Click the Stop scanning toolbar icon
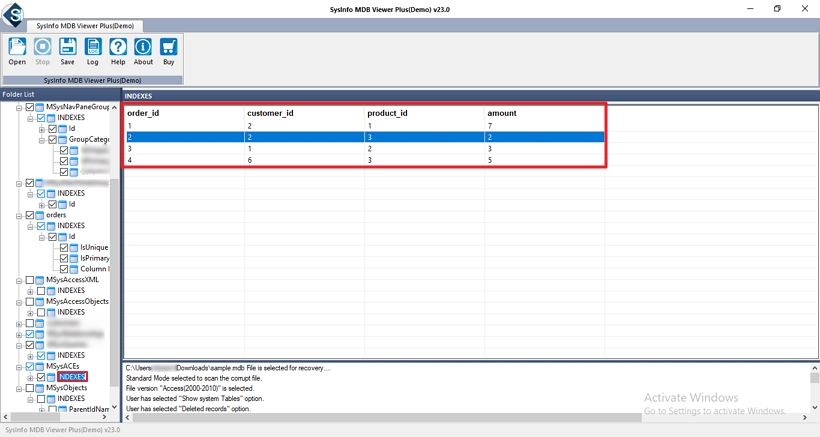Image resolution: width=820 pixels, height=437 pixels. (x=42, y=48)
